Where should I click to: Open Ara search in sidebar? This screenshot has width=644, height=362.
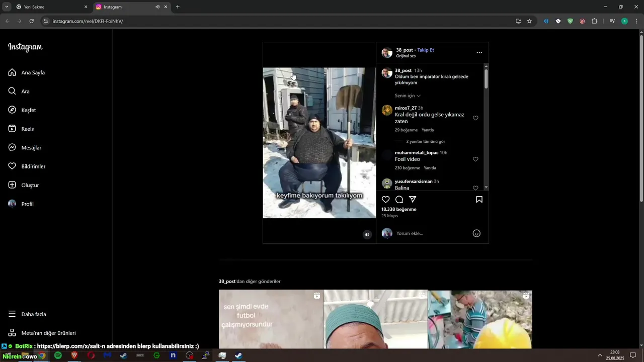point(19,92)
